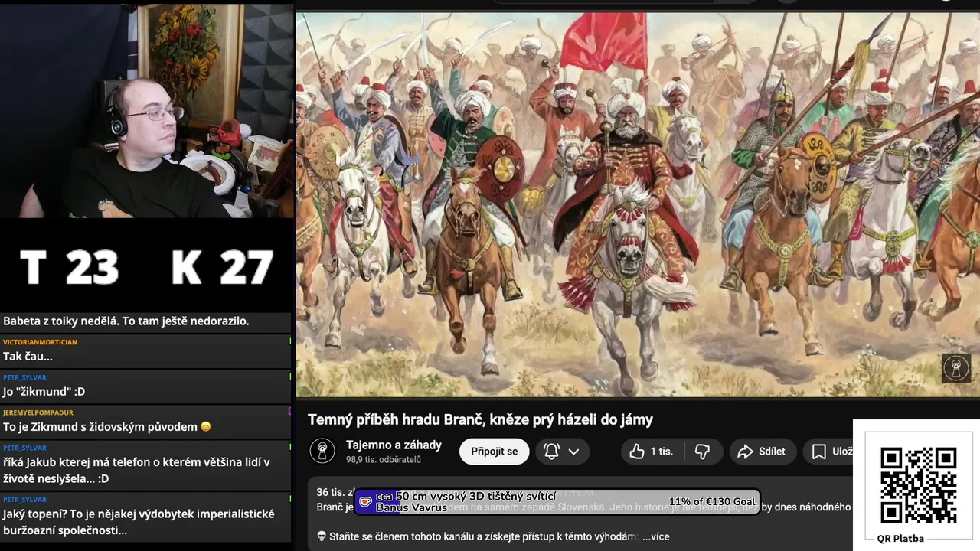Screen dimensions: 980x551
Task: Click the Připojit se button
Action: click(x=494, y=452)
